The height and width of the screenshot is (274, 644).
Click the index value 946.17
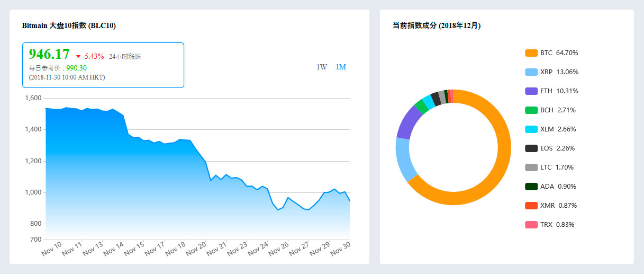tap(49, 54)
